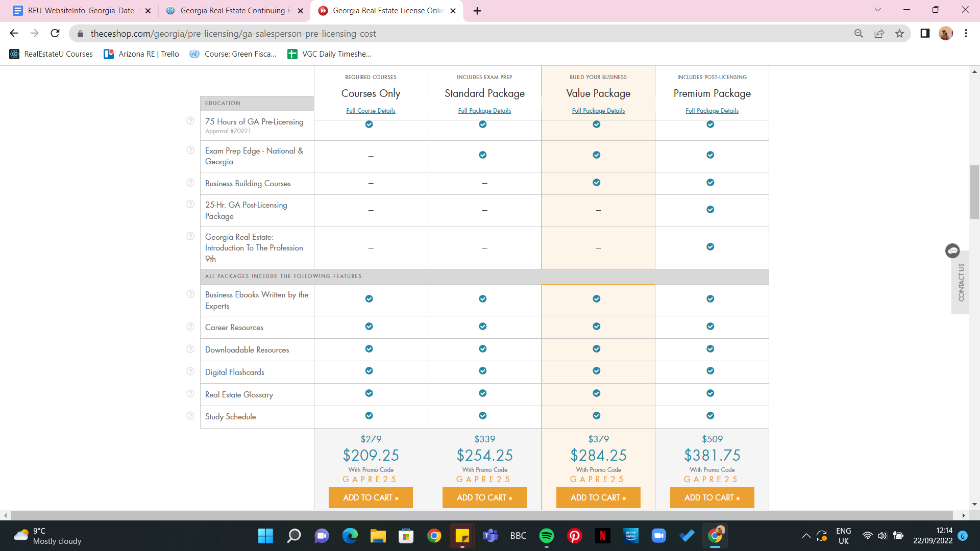Open the Arizona RE Trello bookmark
Viewport: 980px width, 551px height.
(x=141, y=54)
